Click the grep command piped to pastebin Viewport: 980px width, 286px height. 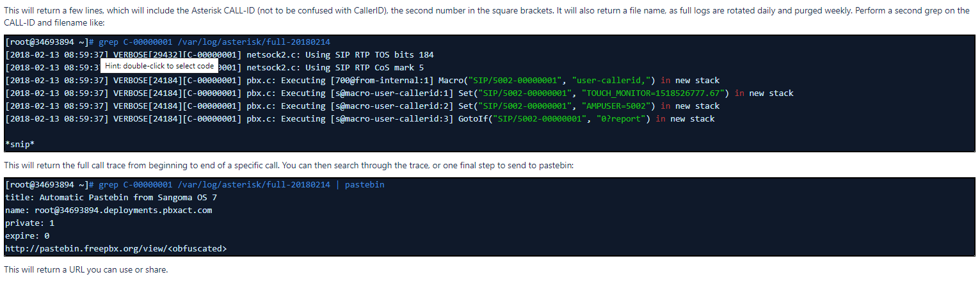click(195, 185)
